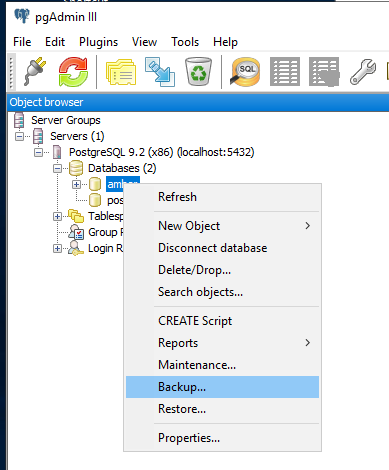Click the filtered View data icon
This screenshot has width=389, height=470.
click(324, 71)
